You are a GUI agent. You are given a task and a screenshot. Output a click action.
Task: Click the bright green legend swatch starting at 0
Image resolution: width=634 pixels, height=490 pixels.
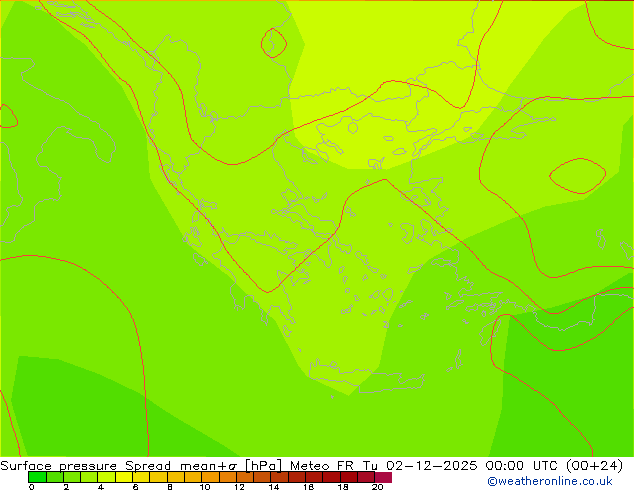37,477
